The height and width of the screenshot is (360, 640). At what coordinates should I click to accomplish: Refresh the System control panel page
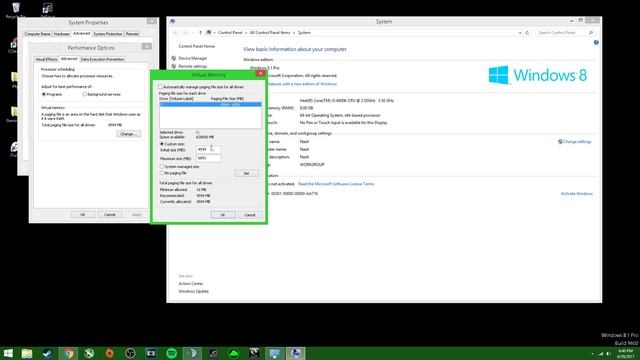pos(527,33)
